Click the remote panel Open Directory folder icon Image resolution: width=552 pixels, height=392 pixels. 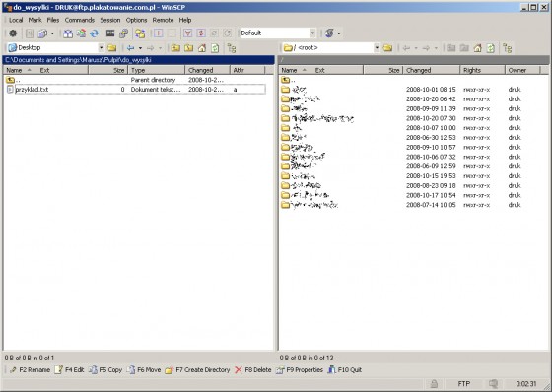tap(387, 48)
